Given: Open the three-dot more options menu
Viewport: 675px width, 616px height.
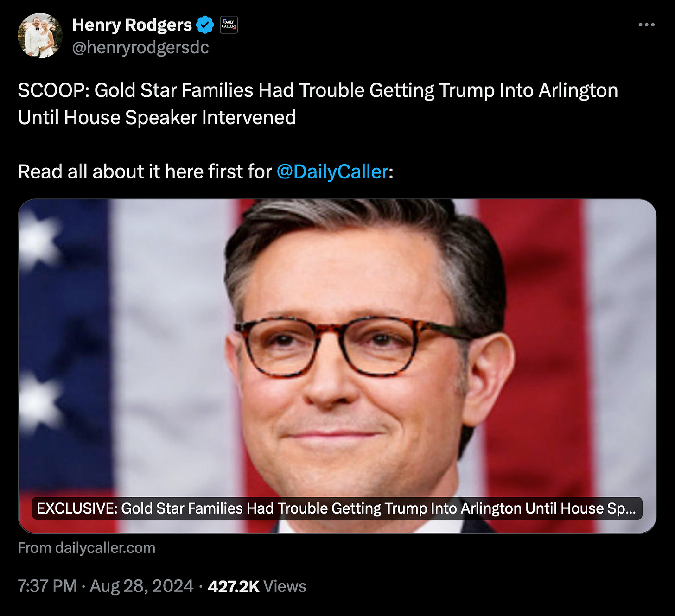Looking at the screenshot, I should (646, 25).
